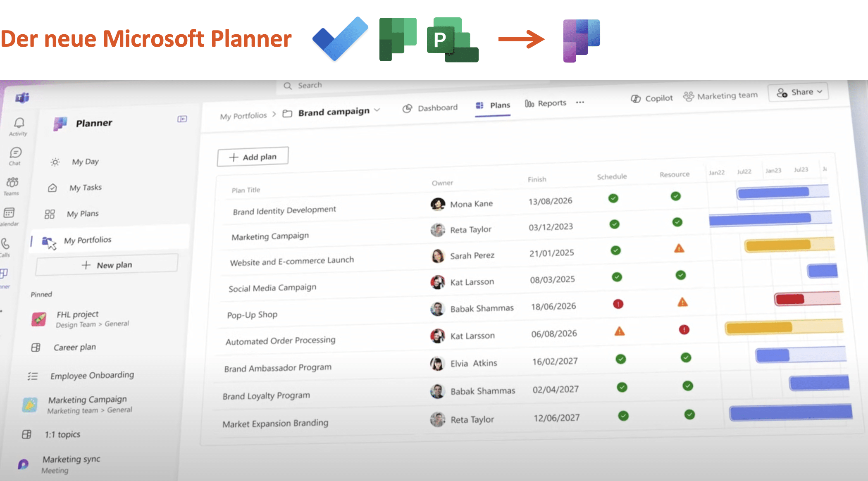Click Mona Kane's avatar

(438, 204)
